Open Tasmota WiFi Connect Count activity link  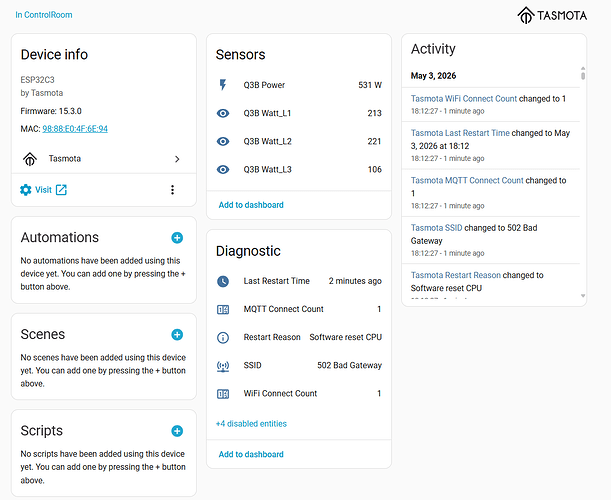click(x=464, y=99)
